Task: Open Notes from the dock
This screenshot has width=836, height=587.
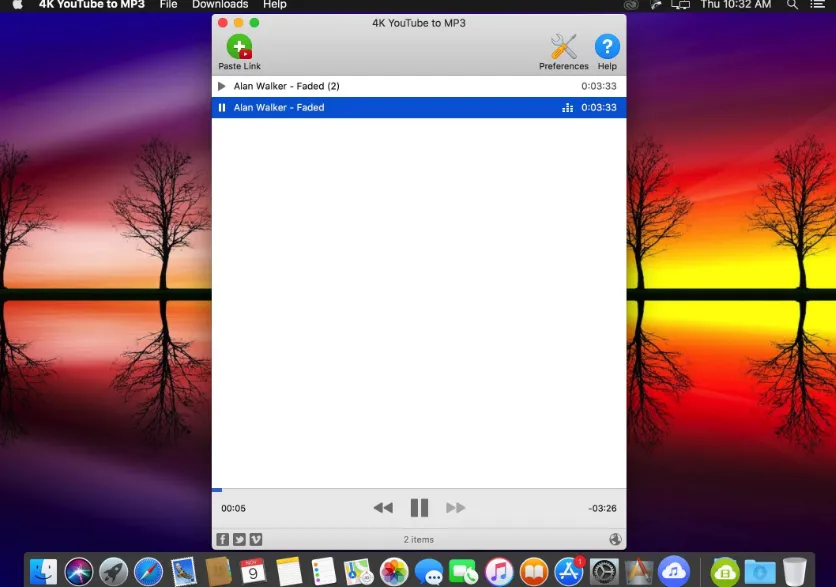Action: pyautogui.click(x=289, y=572)
